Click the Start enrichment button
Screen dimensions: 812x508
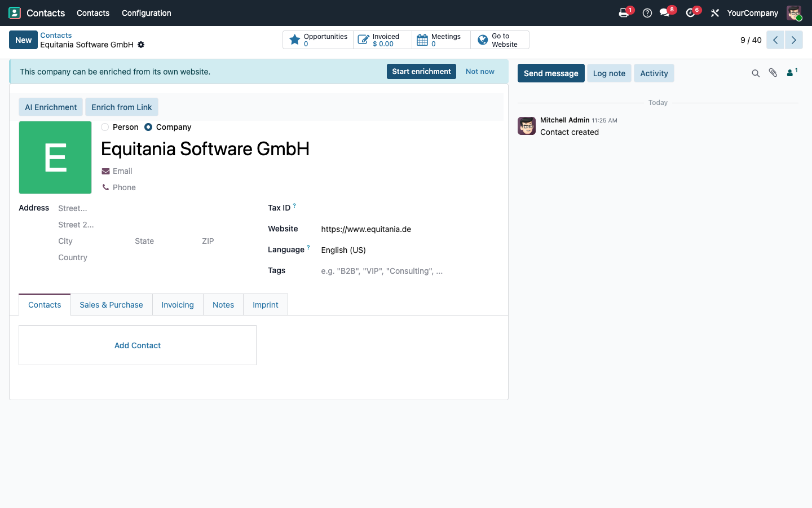(x=421, y=72)
